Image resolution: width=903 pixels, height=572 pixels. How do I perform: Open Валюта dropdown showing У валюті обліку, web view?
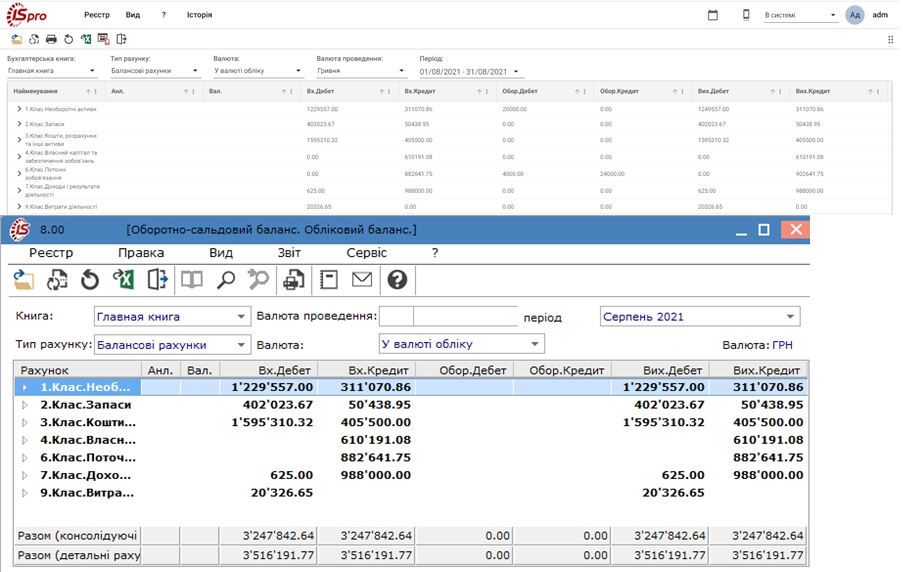click(258, 71)
